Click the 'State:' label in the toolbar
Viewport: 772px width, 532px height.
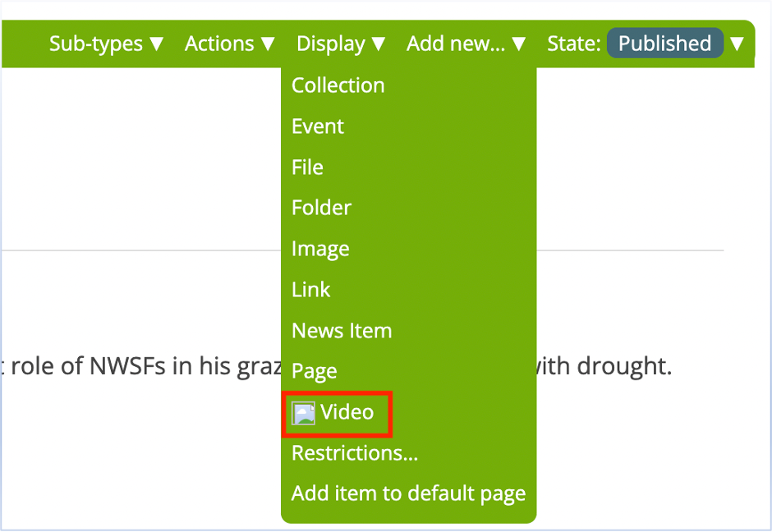574,44
